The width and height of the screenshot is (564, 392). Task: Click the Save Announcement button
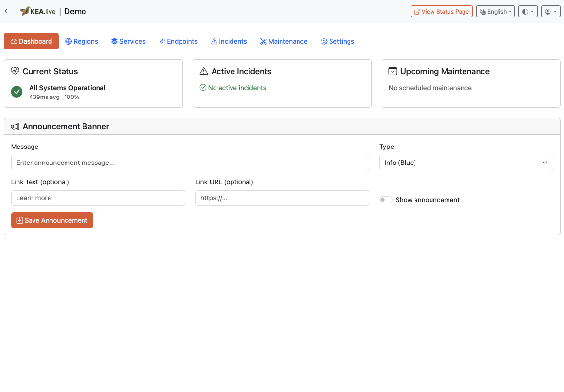(x=52, y=220)
